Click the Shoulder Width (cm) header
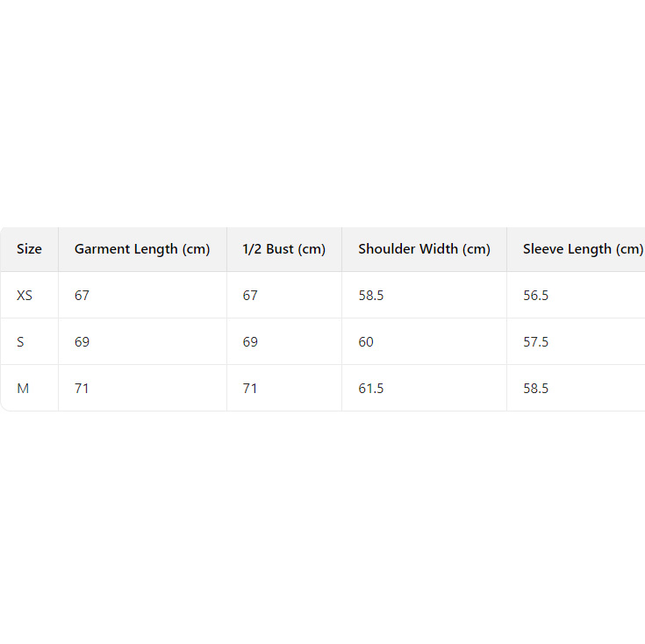The height and width of the screenshot is (644, 645). [424, 249]
